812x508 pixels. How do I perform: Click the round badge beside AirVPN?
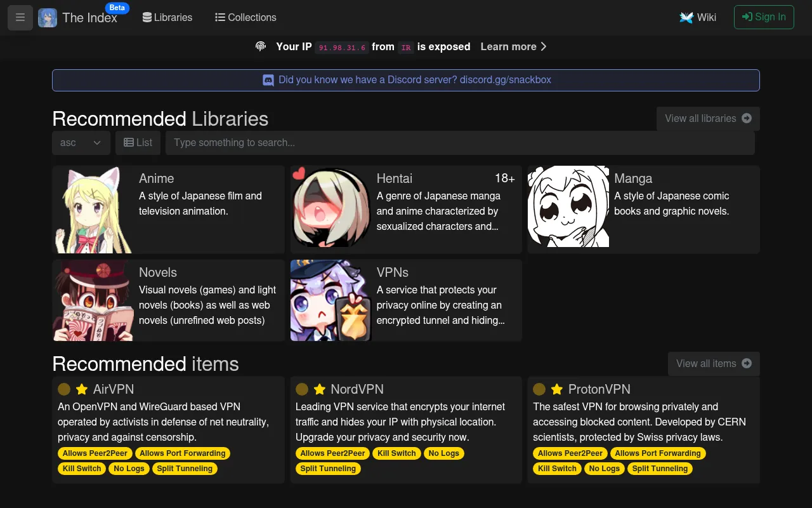coord(64,389)
